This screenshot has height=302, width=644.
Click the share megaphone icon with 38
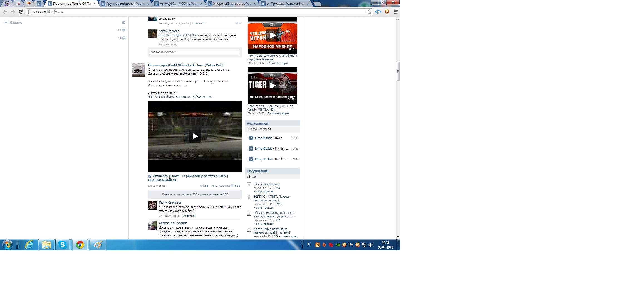pyautogui.click(x=202, y=186)
